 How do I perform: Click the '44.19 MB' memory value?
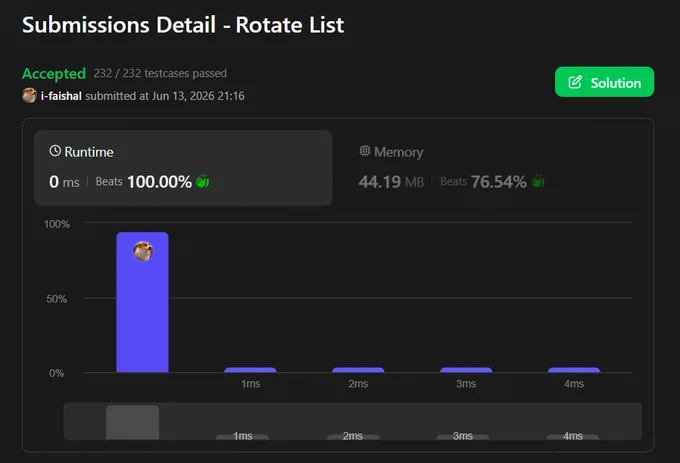point(391,182)
